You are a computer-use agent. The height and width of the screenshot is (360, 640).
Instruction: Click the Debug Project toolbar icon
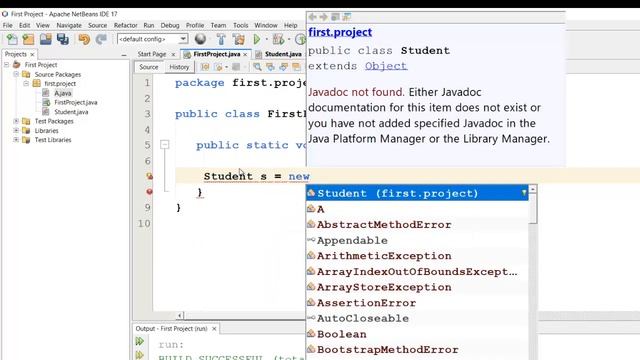pos(278,39)
